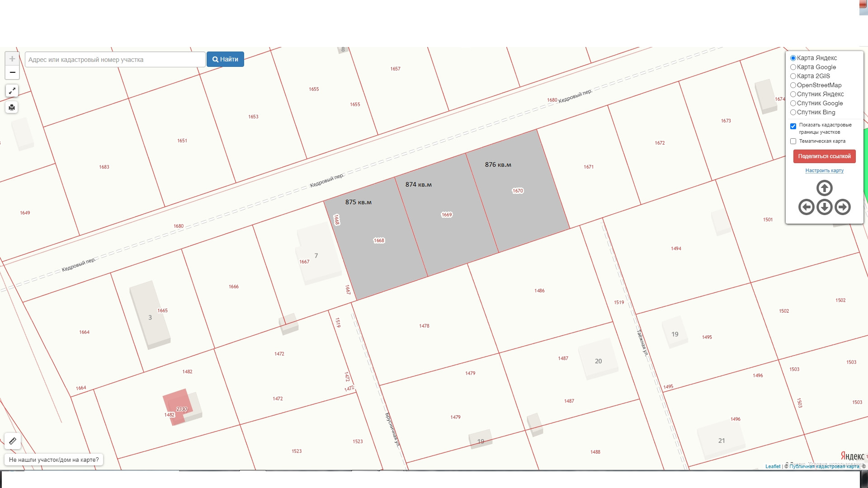This screenshot has height=488, width=868.
Task: Pan map down with arrow icon
Action: point(824,207)
